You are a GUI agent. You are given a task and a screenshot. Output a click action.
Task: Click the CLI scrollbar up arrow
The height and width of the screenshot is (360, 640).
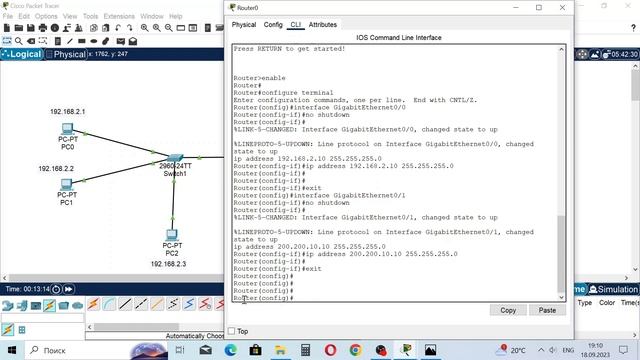[562, 49]
